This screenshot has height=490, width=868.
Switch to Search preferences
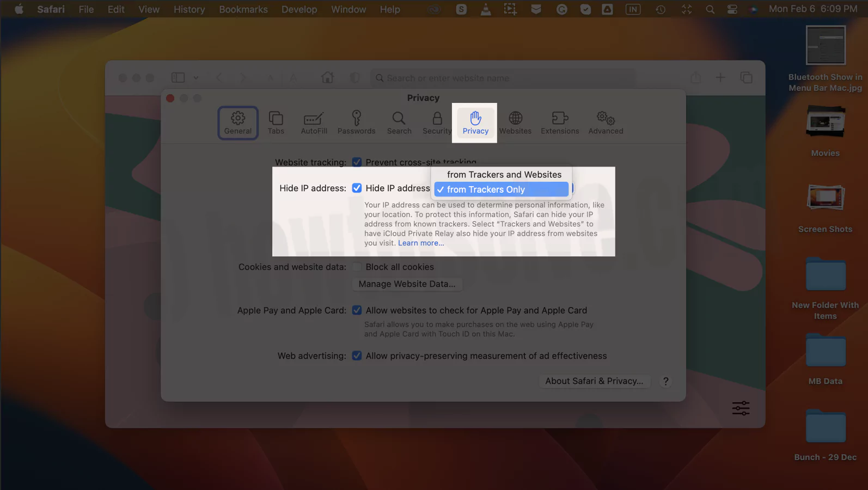pyautogui.click(x=399, y=122)
